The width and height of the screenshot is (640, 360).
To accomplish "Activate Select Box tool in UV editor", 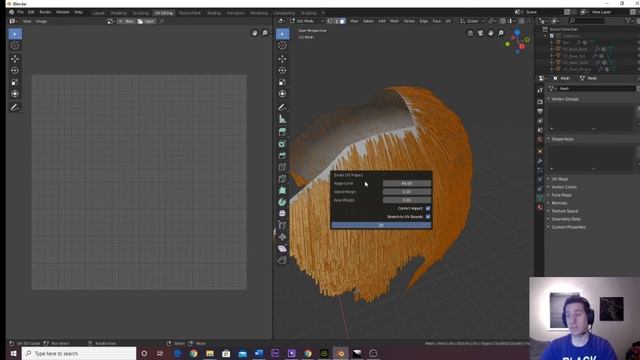I will click(15, 33).
